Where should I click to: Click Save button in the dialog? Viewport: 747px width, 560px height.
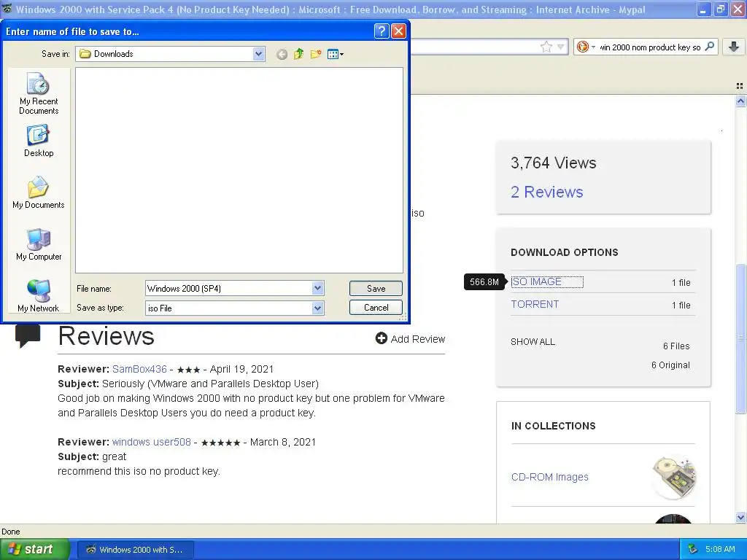(x=376, y=288)
